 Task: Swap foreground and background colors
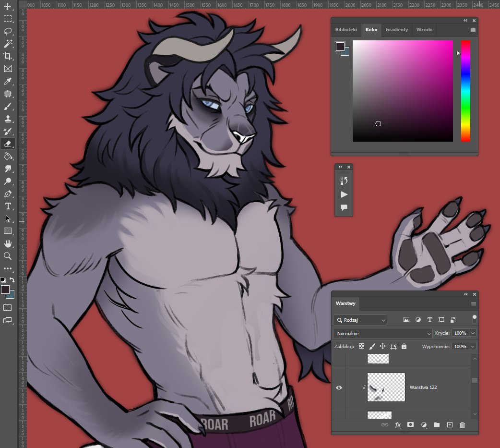pyautogui.click(x=12, y=280)
